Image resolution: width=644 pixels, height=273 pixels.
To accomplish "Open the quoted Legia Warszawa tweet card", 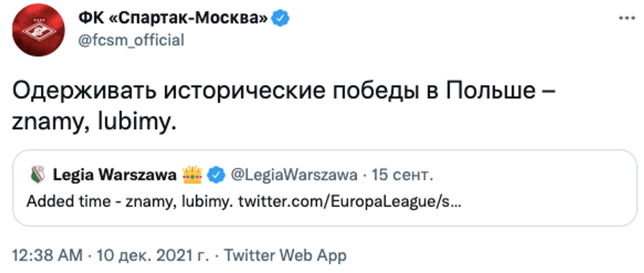I will click(325, 188).
